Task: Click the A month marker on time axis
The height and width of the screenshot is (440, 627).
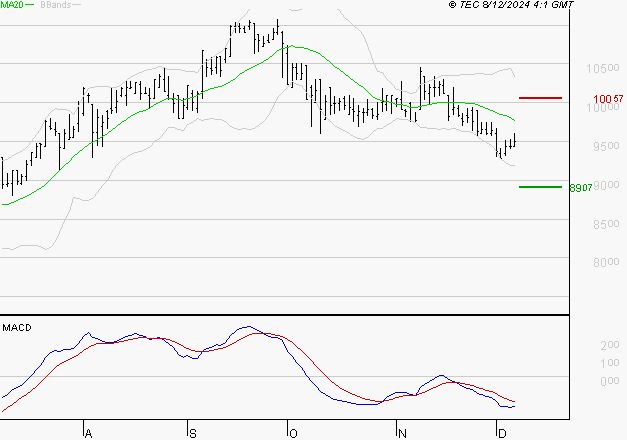Action: pos(89,434)
